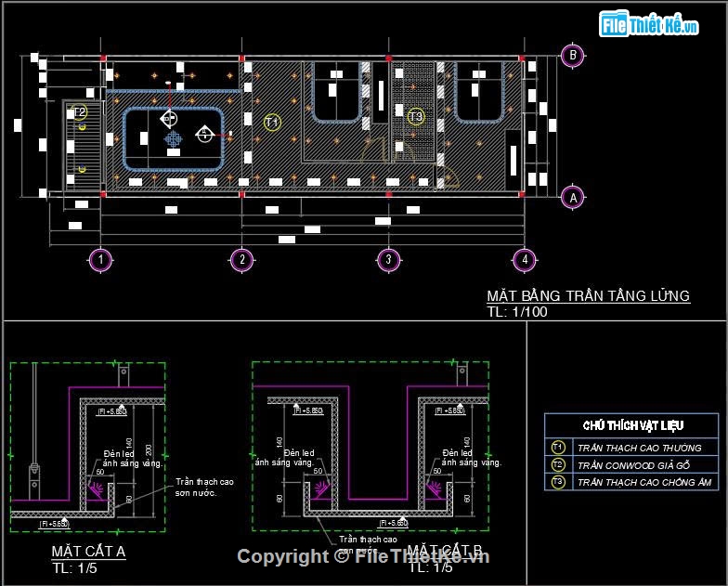Image resolution: width=728 pixels, height=586 pixels.
Task: Click the T1 symbol in the legend table
Action: [x=557, y=448]
